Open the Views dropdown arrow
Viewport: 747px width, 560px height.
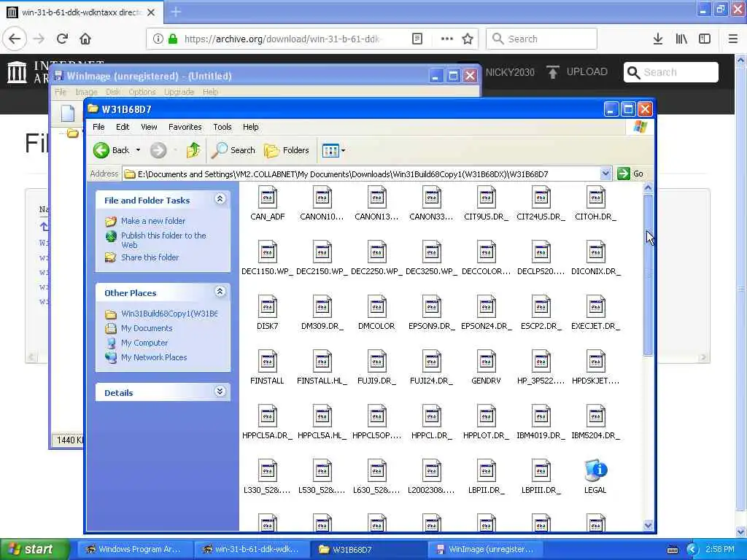tap(343, 150)
